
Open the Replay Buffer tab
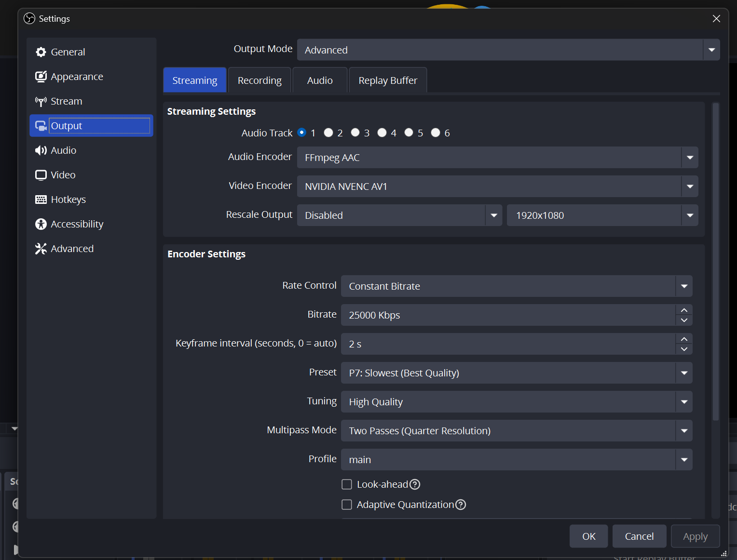tap(388, 80)
